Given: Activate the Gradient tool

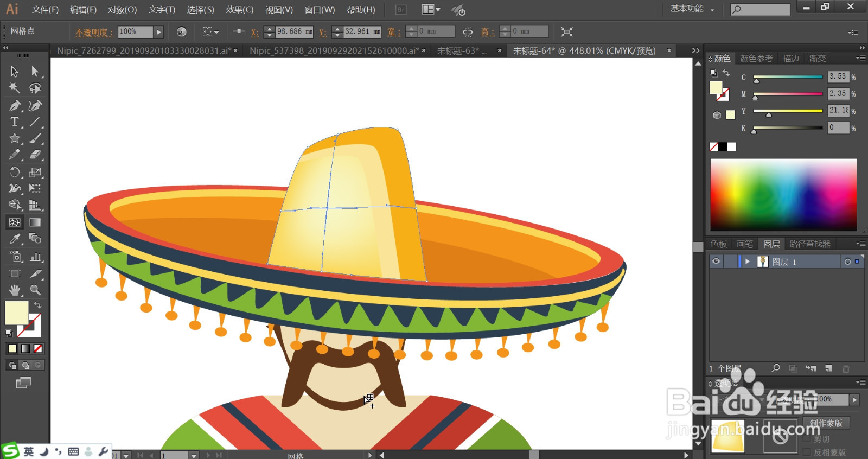Looking at the screenshot, I should coord(35,222).
